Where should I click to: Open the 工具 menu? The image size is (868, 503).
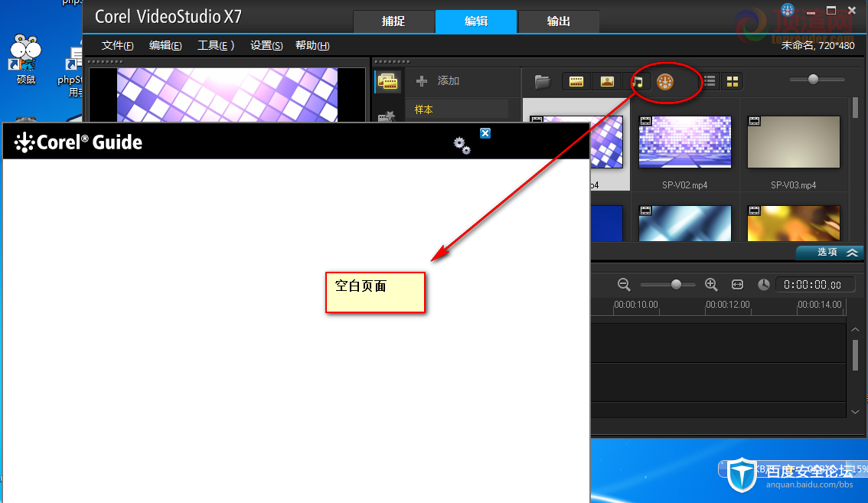pyautogui.click(x=216, y=45)
